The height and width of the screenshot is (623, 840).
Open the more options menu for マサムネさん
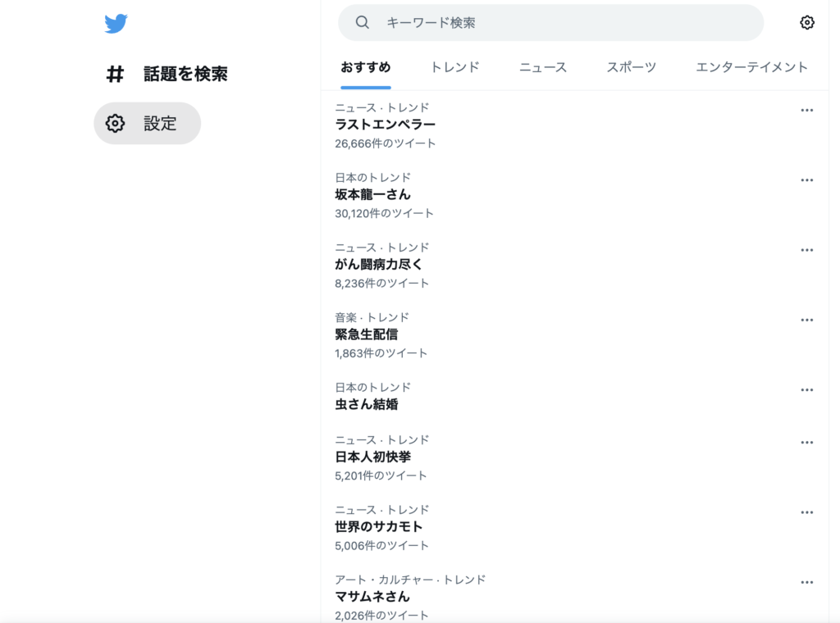coord(806,582)
